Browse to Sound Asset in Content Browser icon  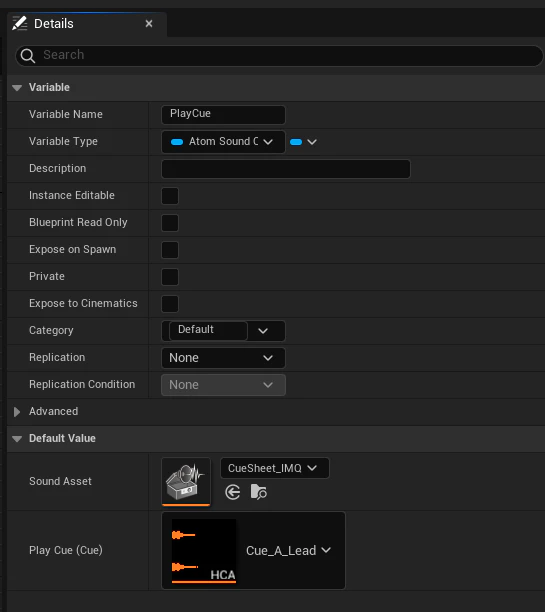(258, 492)
